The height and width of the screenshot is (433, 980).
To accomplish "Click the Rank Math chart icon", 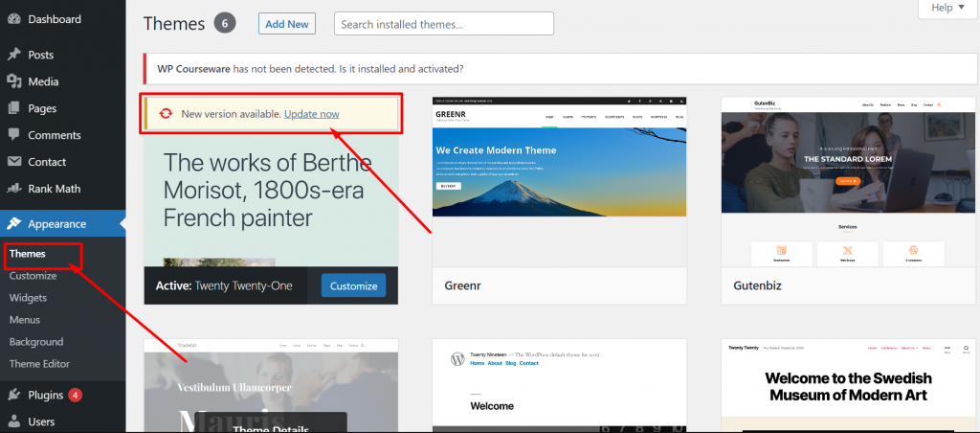I will [14, 190].
